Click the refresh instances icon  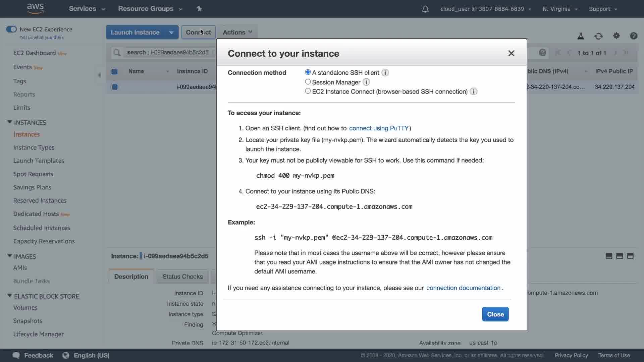(x=598, y=36)
